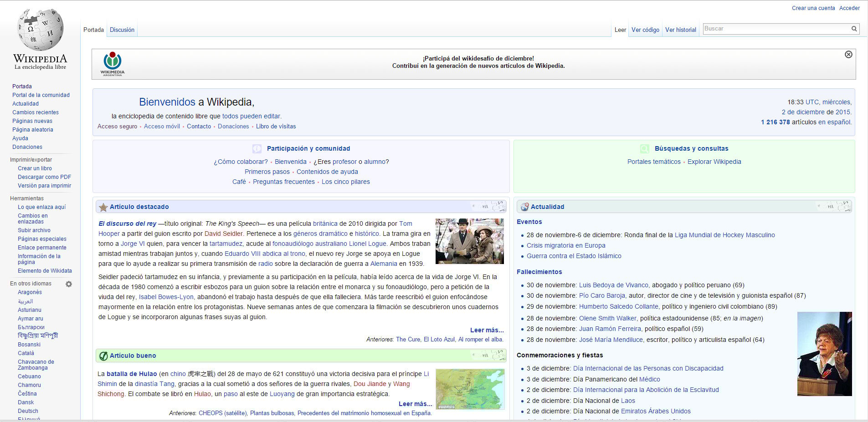Open Primeros pasos link
This screenshot has height=422, width=868.
(x=267, y=172)
